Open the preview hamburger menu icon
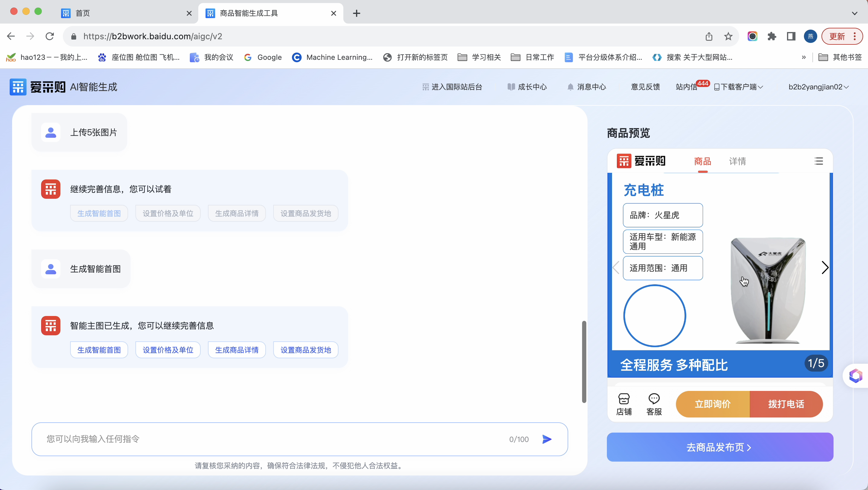This screenshot has width=868, height=490. 818,161
